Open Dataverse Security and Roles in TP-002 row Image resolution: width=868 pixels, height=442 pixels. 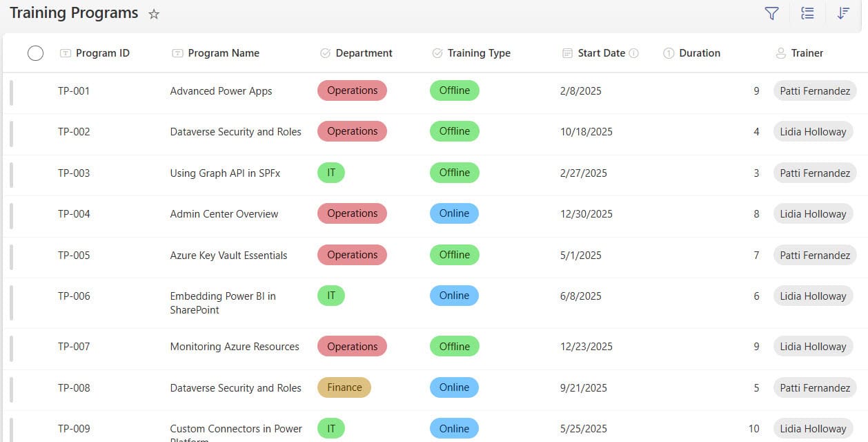(x=235, y=132)
